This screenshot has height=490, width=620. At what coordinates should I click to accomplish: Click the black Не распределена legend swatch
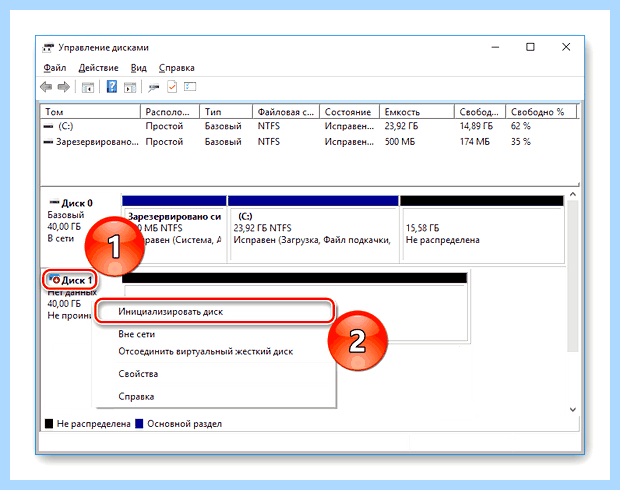click(49, 424)
